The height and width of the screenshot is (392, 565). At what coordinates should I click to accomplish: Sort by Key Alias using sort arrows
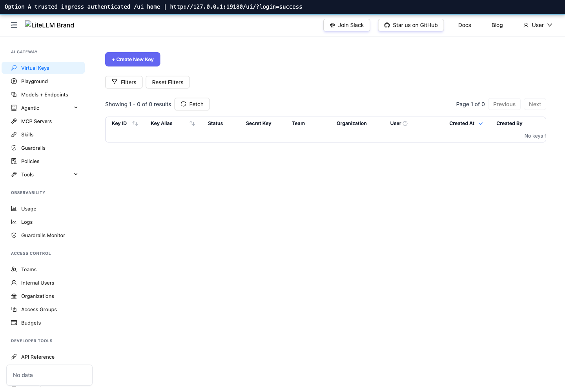[x=192, y=123]
